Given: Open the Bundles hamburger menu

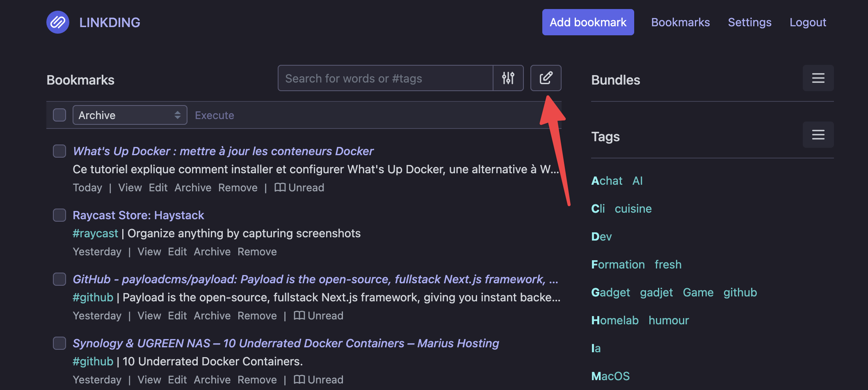Looking at the screenshot, I should [x=818, y=78].
